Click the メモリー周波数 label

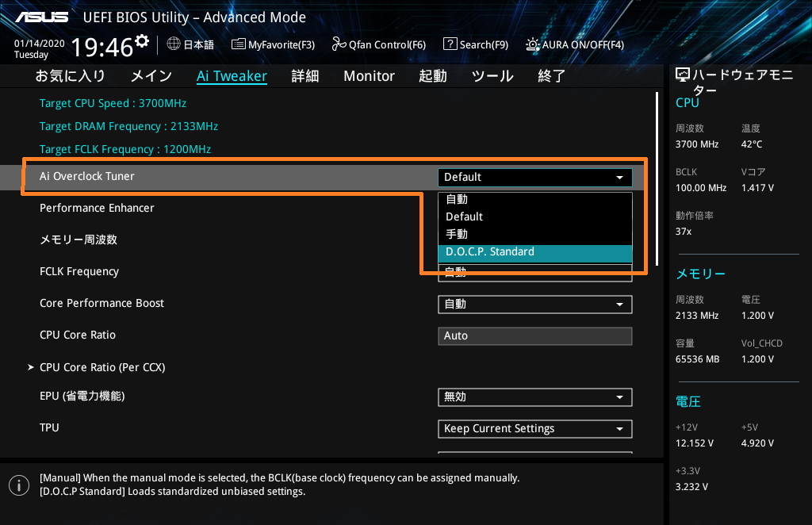[x=79, y=240]
